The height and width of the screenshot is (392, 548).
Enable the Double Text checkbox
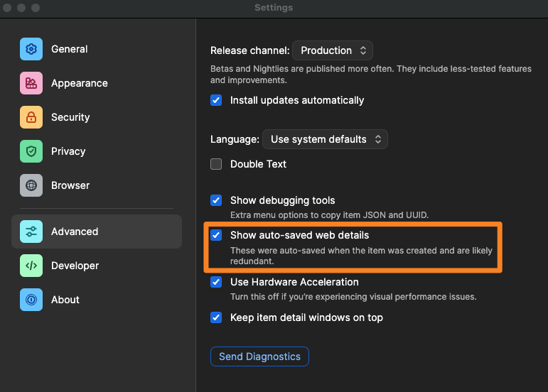(216, 164)
